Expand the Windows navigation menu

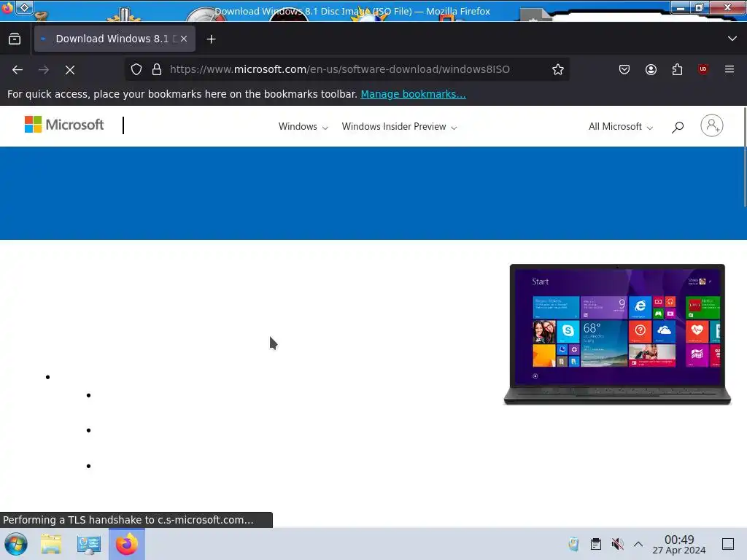[303, 127]
